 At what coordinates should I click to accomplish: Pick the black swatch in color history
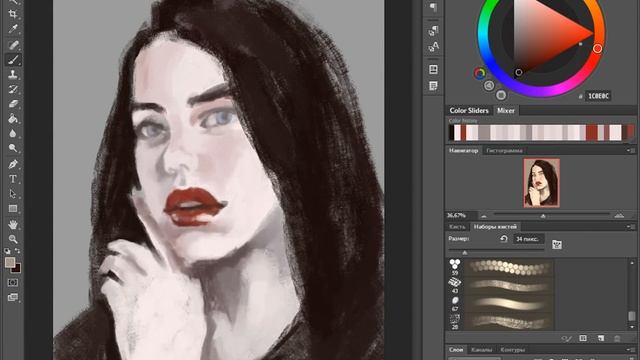click(x=451, y=133)
